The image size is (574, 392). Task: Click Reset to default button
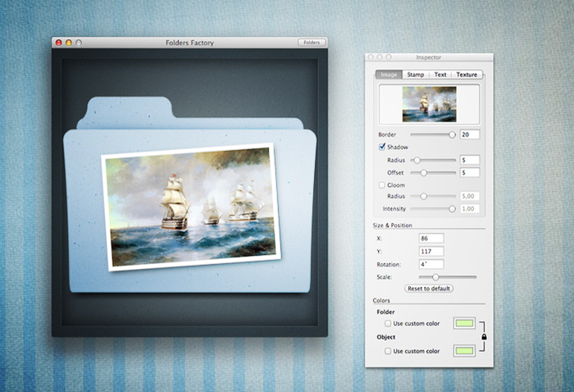pos(429,289)
